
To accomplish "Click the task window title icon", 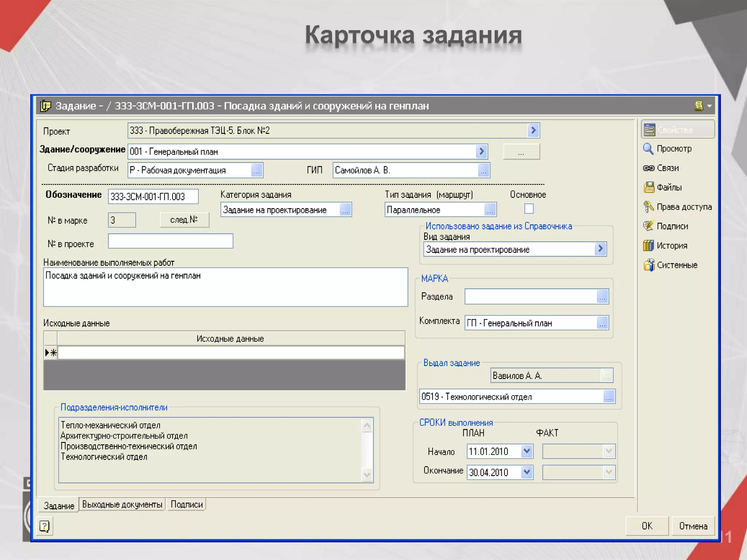I will [x=45, y=106].
